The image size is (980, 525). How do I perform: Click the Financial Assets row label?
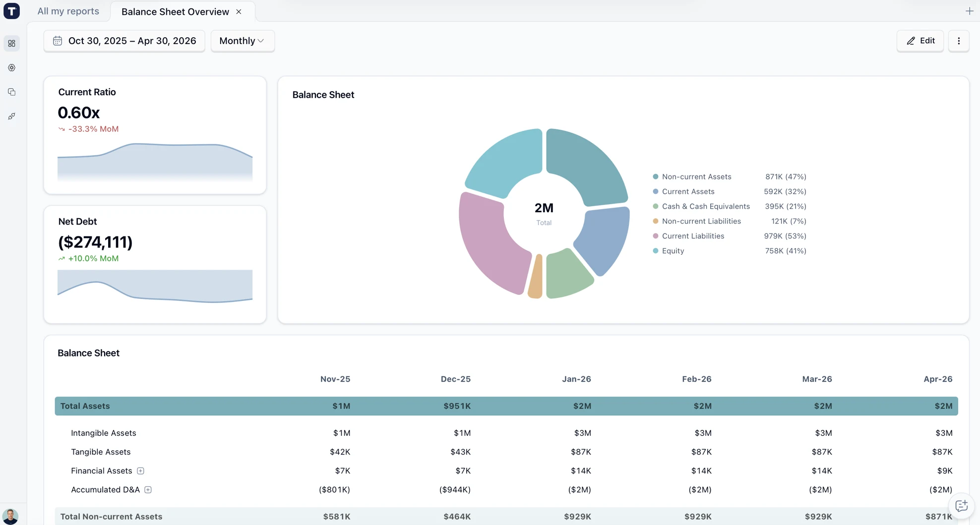point(102,471)
